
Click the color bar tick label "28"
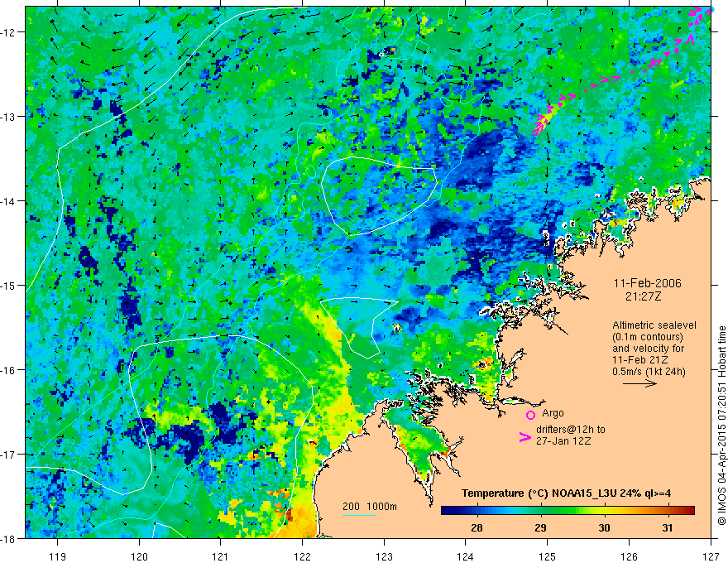point(477,528)
